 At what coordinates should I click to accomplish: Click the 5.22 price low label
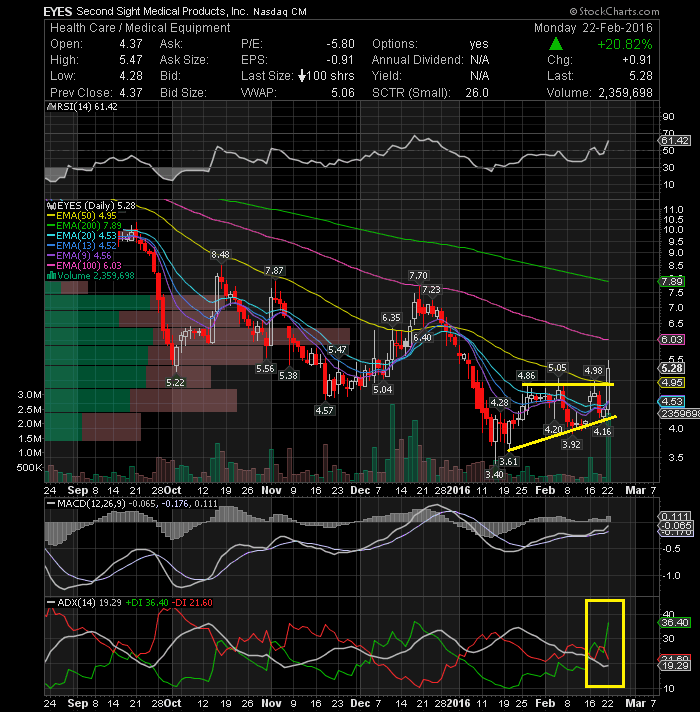tap(175, 382)
